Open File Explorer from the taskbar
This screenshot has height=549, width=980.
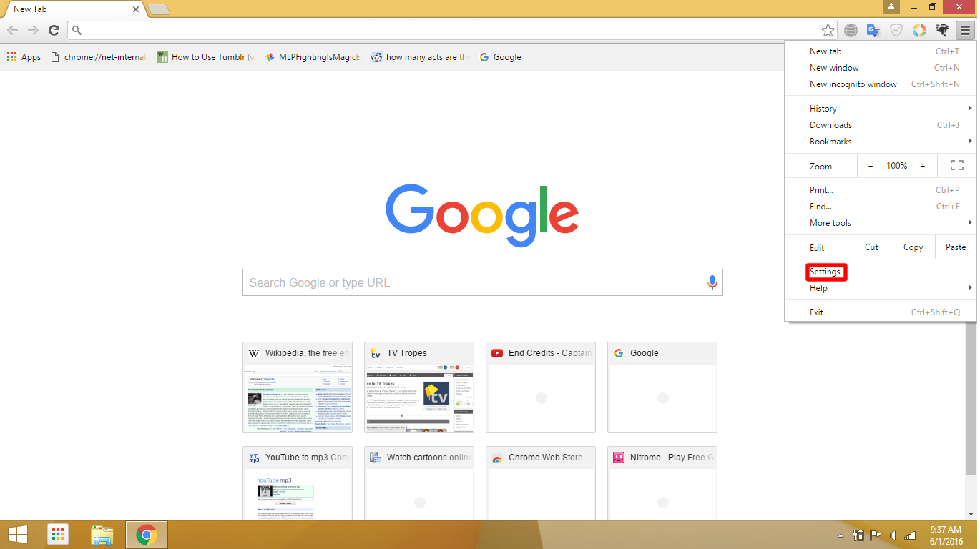(102, 535)
